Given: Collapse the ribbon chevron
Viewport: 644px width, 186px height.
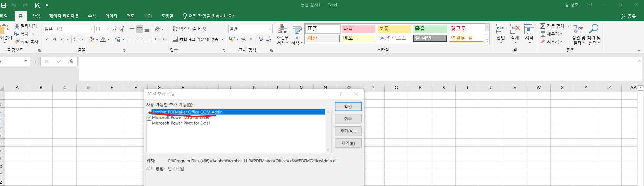Looking at the screenshot, I should pyautogui.click(x=639, y=50).
